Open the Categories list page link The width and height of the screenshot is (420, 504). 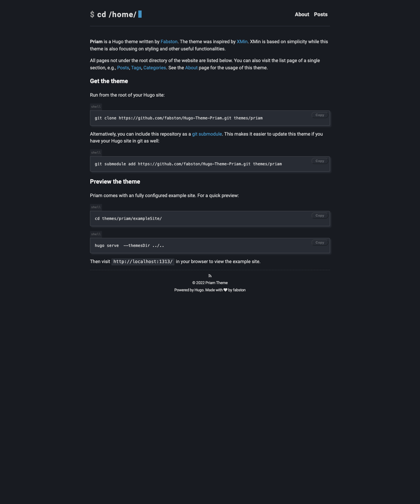point(154,68)
